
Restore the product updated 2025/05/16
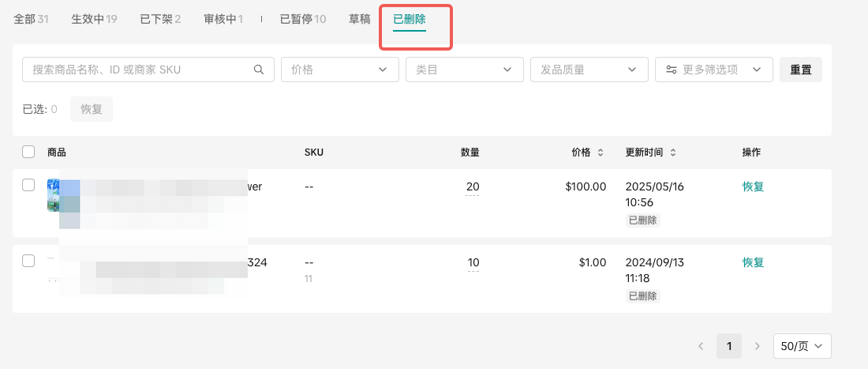(x=753, y=186)
